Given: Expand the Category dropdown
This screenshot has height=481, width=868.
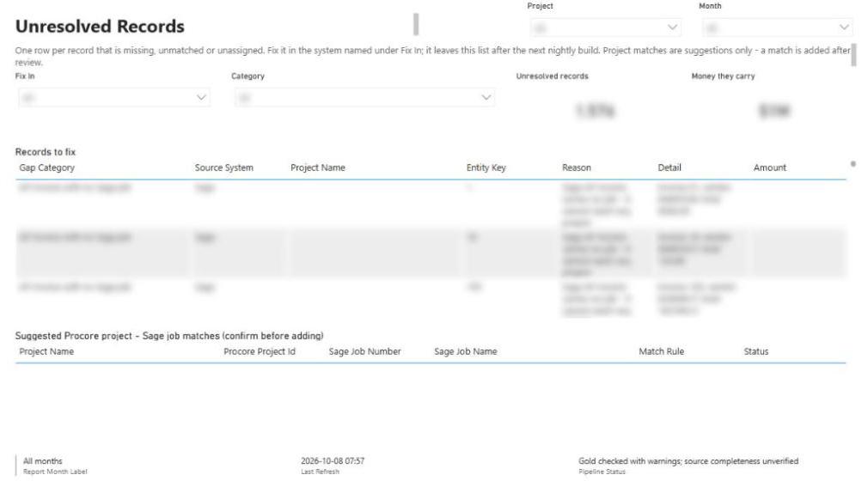Looking at the screenshot, I should (364, 97).
